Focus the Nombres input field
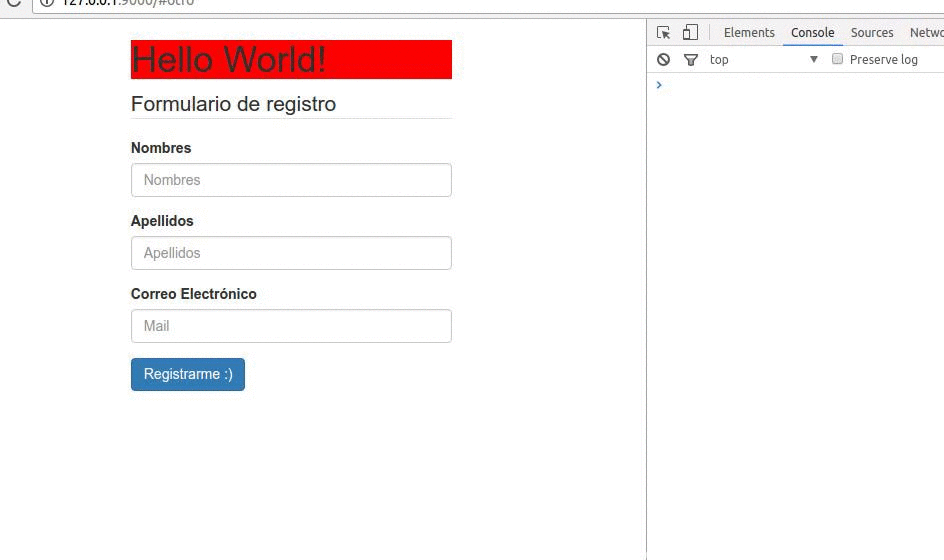Screen dimensions: 944x560 pyautogui.click(x=291, y=180)
